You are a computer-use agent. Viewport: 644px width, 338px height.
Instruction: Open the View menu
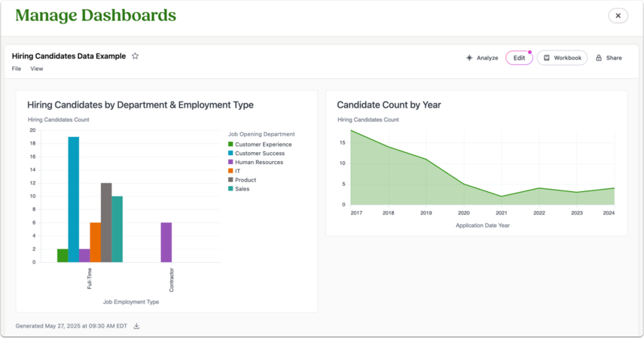37,69
